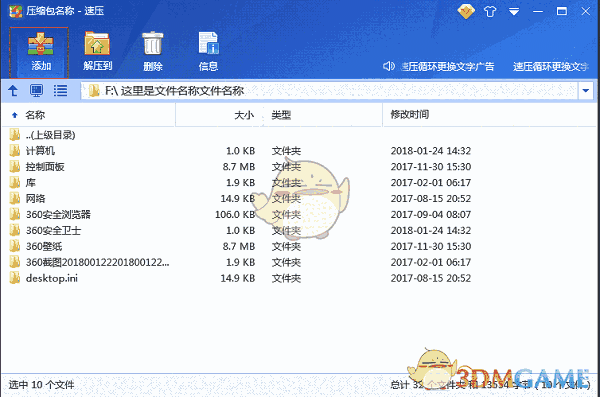Go up one level with the up arrow

13,91
